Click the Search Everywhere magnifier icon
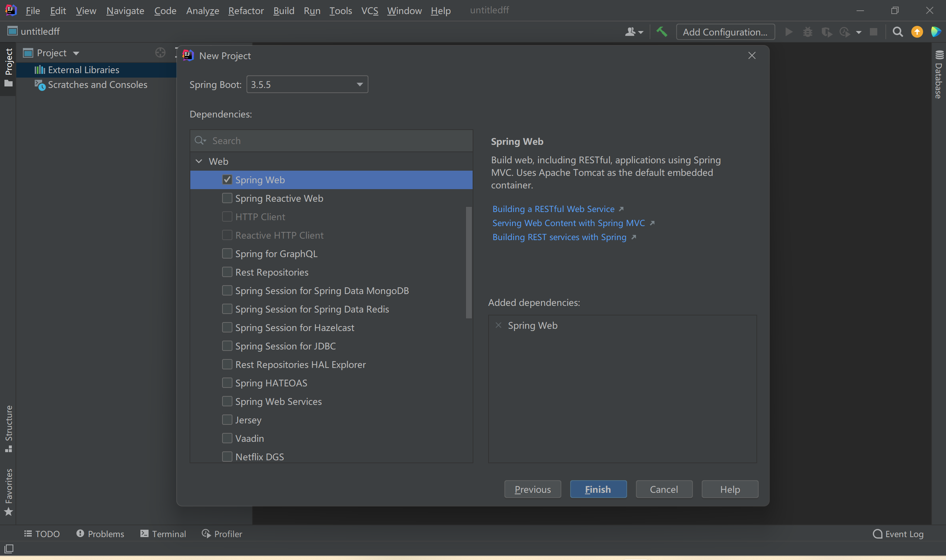 tap(897, 32)
